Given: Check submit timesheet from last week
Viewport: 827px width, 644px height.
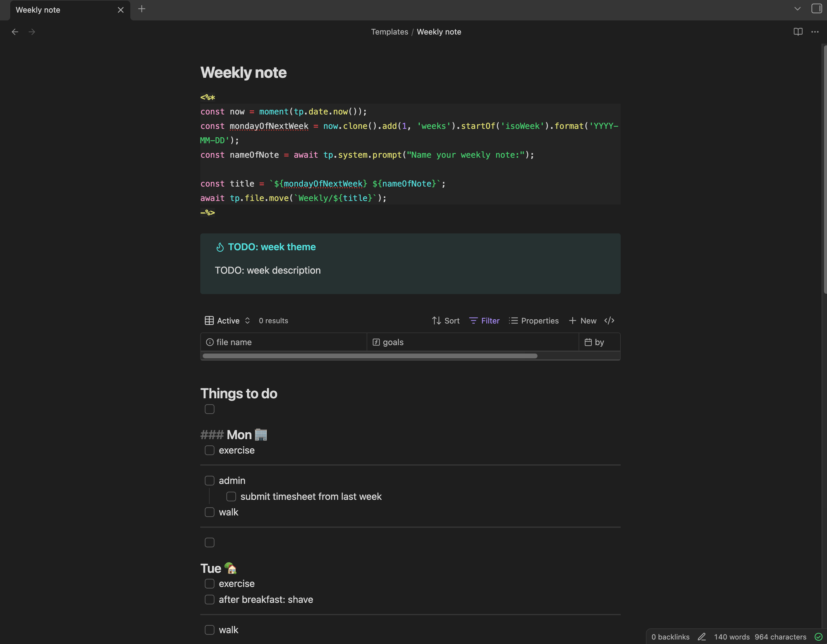Looking at the screenshot, I should point(231,497).
